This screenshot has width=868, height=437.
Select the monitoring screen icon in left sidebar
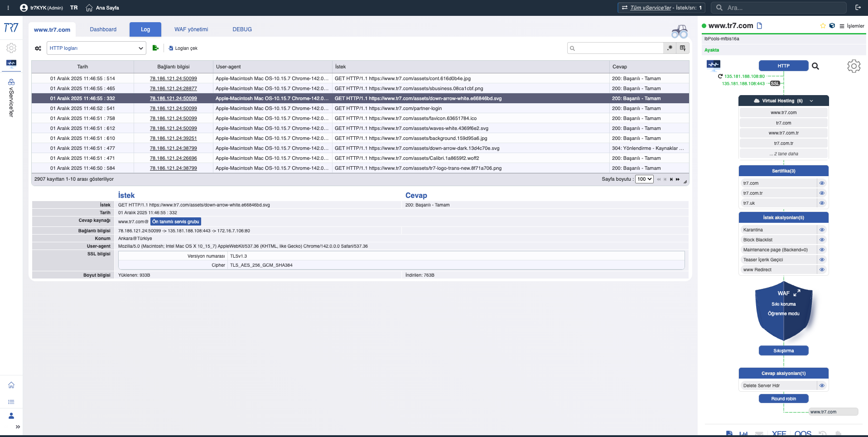pos(11,63)
